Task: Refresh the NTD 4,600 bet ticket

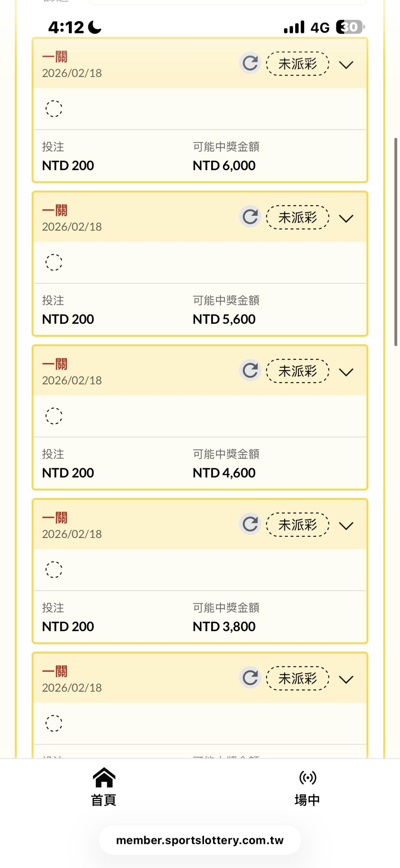Action: (250, 370)
